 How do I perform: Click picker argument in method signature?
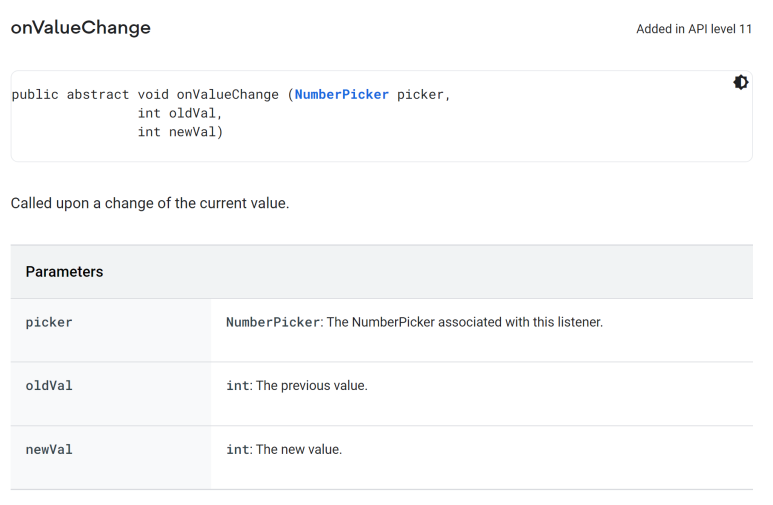pyautogui.click(x=421, y=95)
